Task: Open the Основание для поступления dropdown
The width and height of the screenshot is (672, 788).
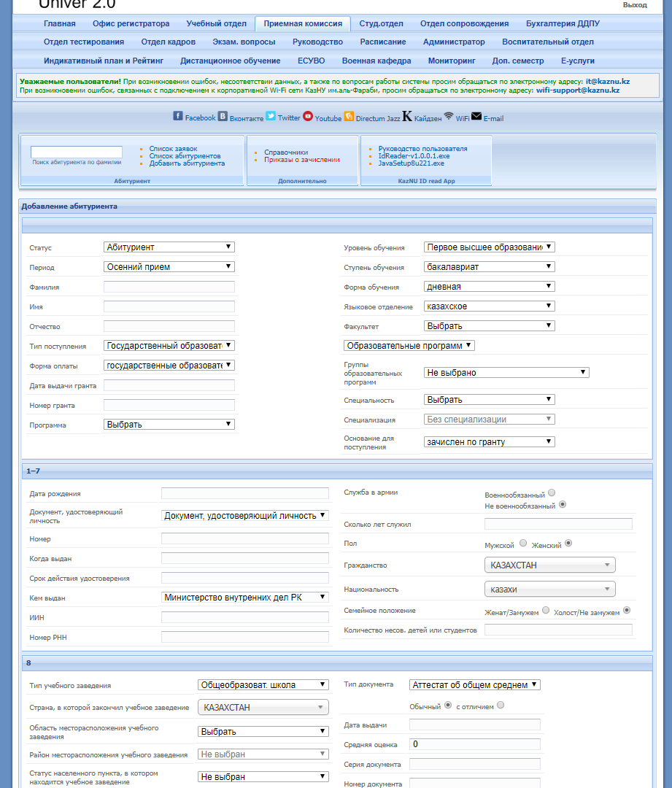Action: point(489,441)
